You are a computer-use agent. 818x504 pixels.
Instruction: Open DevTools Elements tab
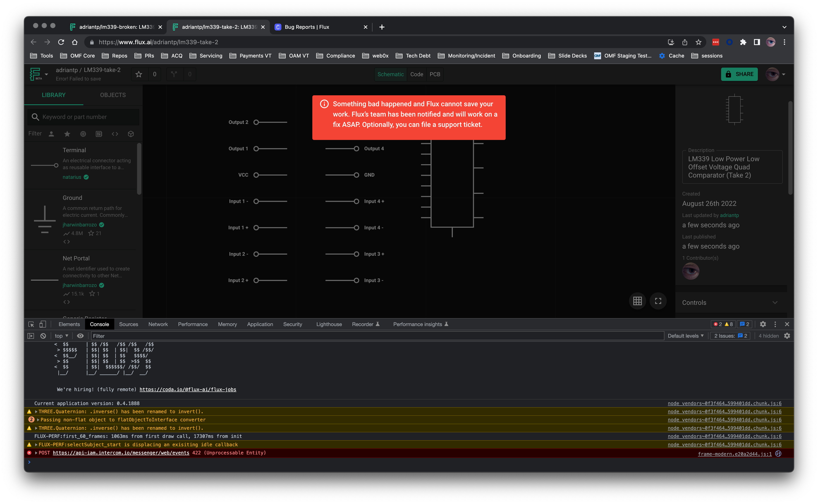pyautogui.click(x=69, y=324)
